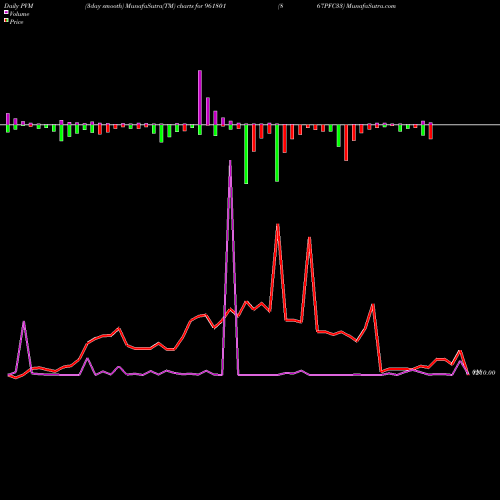Click the magenta volume line spike peak
The width and height of the screenshot is (500, 500).
pos(230,161)
